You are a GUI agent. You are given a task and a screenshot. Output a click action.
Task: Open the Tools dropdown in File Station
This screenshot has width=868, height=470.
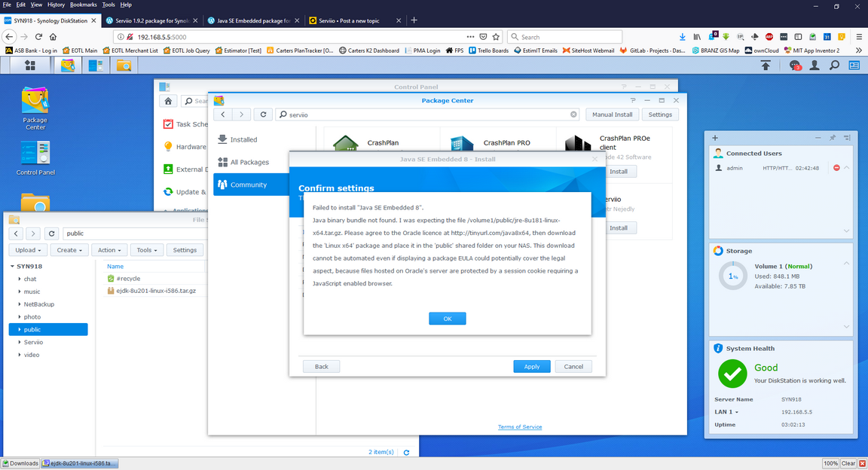(146, 249)
